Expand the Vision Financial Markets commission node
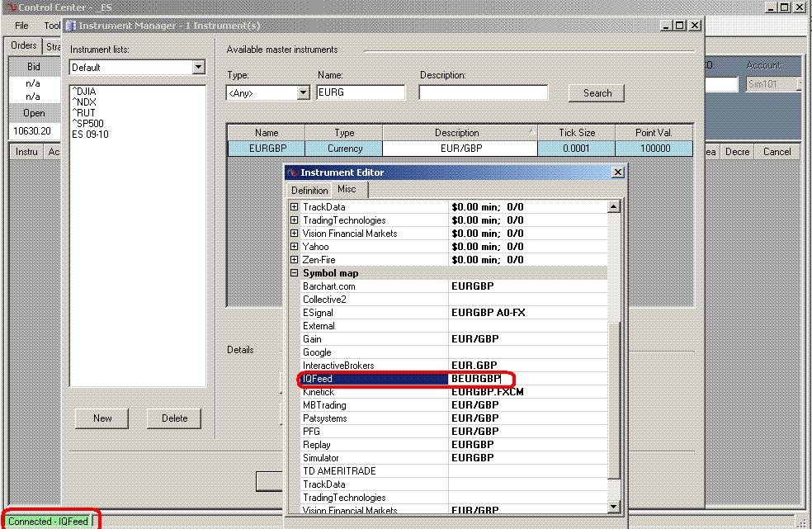This screenshot has height=529, width=812. 294,234
